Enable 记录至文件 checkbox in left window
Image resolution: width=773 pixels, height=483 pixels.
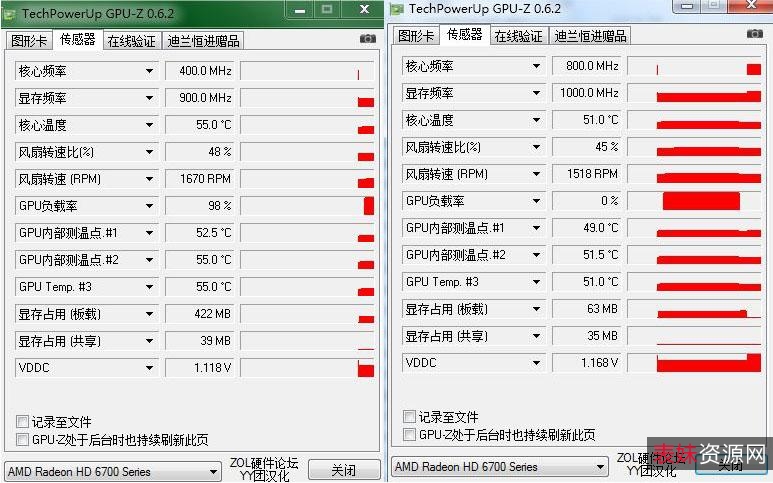[22, 421]
